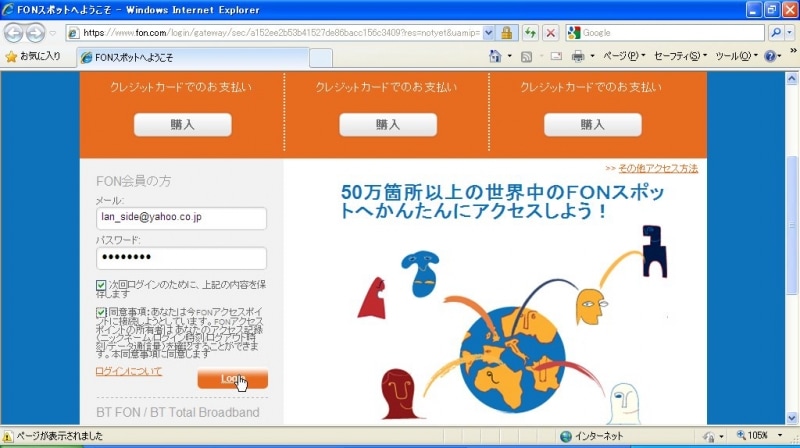Open a new blank tab
Image resolution: width=800 pixels, height=448 pixels.
321,58
